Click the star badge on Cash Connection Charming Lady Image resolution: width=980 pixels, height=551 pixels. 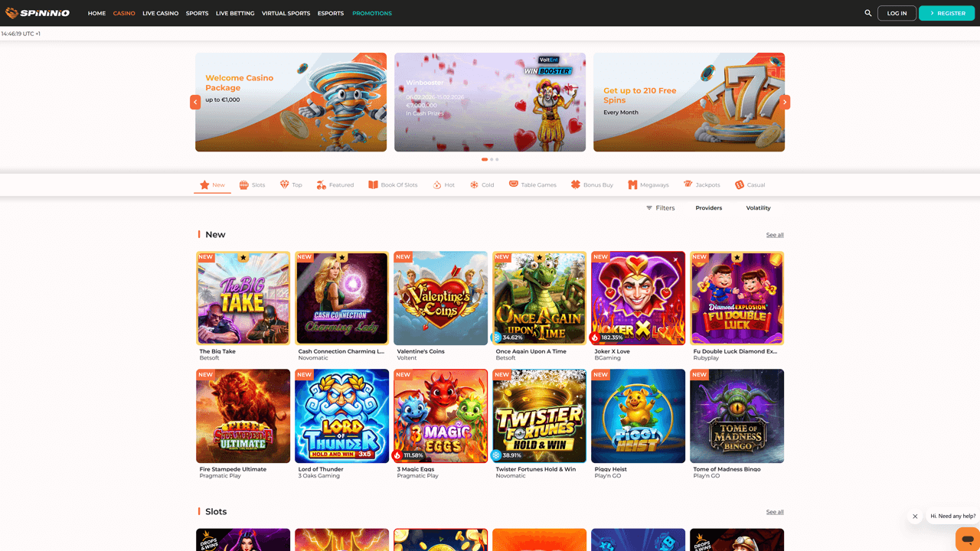[x=342, y=258]
